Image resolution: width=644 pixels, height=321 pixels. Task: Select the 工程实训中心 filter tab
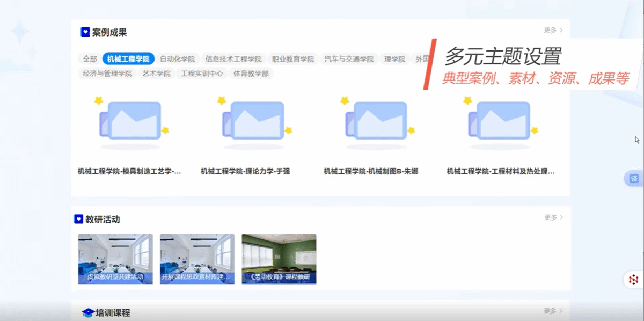202,74
